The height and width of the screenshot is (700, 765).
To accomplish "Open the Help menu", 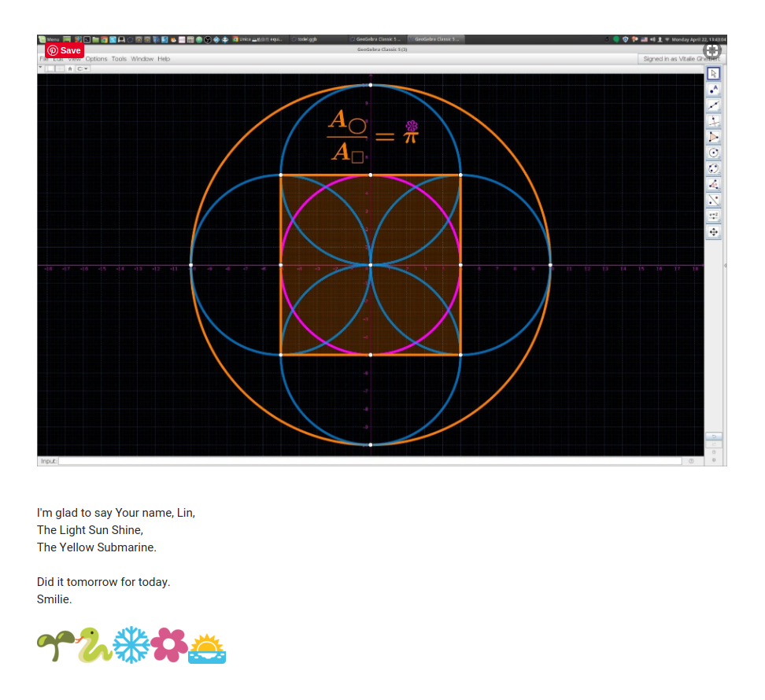I will coord(164,59).
